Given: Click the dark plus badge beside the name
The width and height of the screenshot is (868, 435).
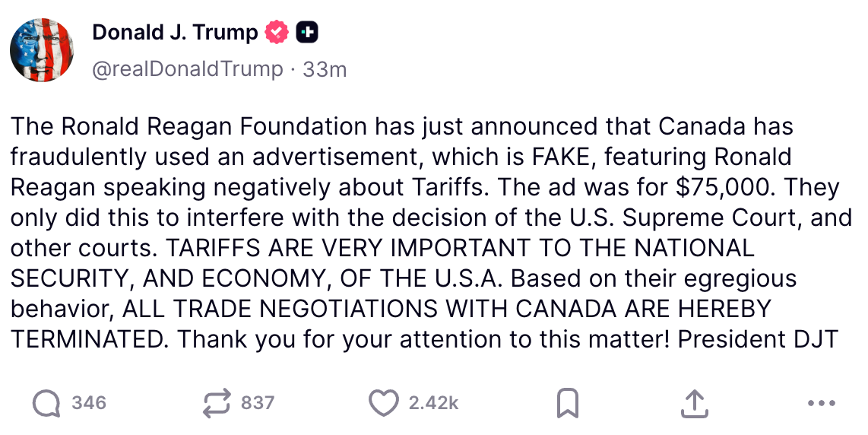Looking at the screenshot, I should (306, 33).
